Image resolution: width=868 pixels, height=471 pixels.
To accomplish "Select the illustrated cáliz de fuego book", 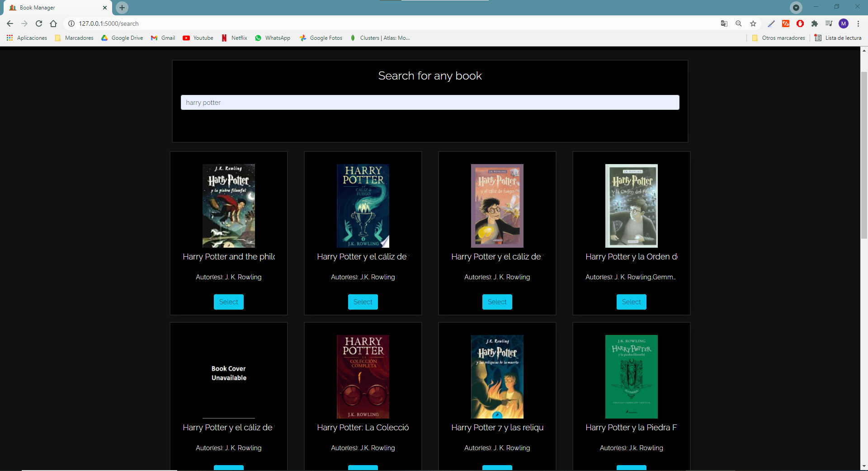I will pos(497,302).
